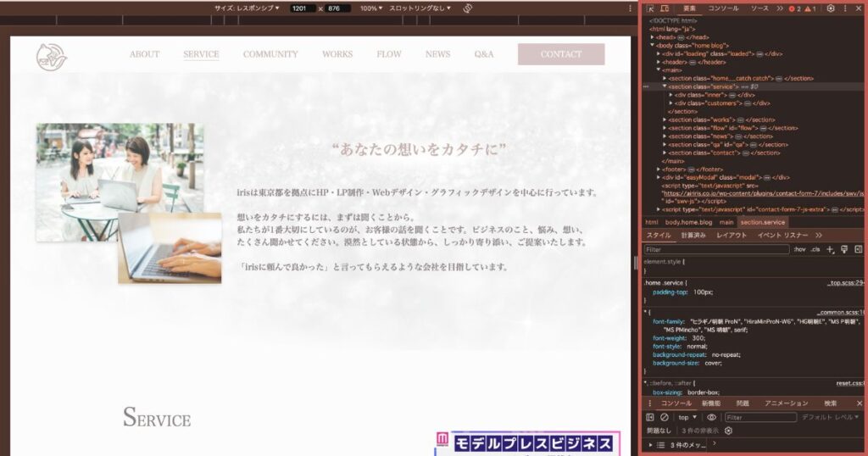Select the section class contact node
The image size is (868, 456).
[x=724, y=153]
